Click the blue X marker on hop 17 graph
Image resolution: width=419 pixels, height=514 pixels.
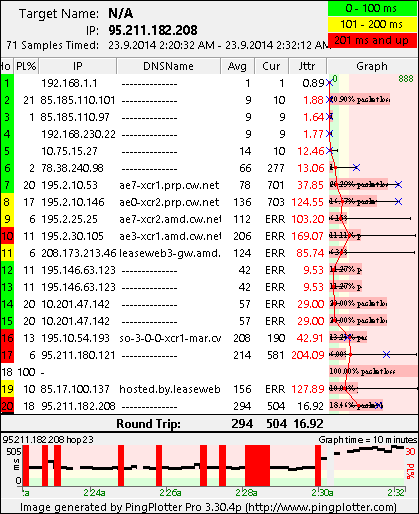[386, 355]
